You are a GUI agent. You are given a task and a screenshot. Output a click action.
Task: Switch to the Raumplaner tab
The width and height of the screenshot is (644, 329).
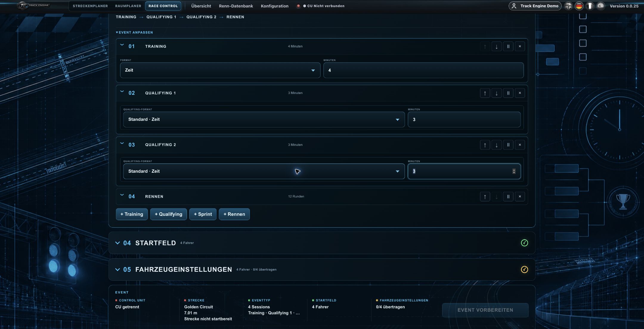tap(128, 6)
